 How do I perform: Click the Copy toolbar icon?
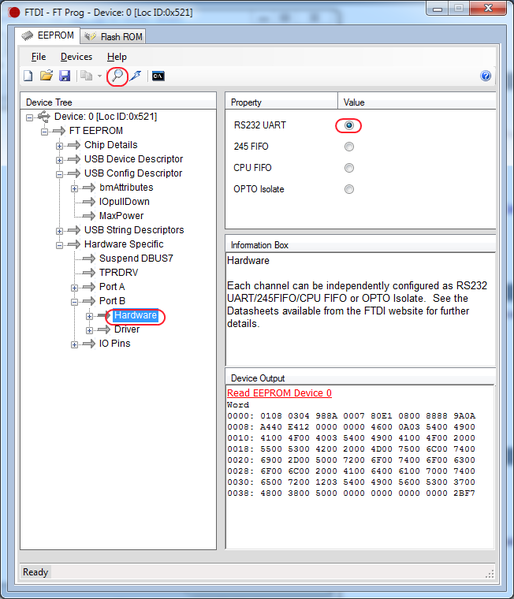86,76
